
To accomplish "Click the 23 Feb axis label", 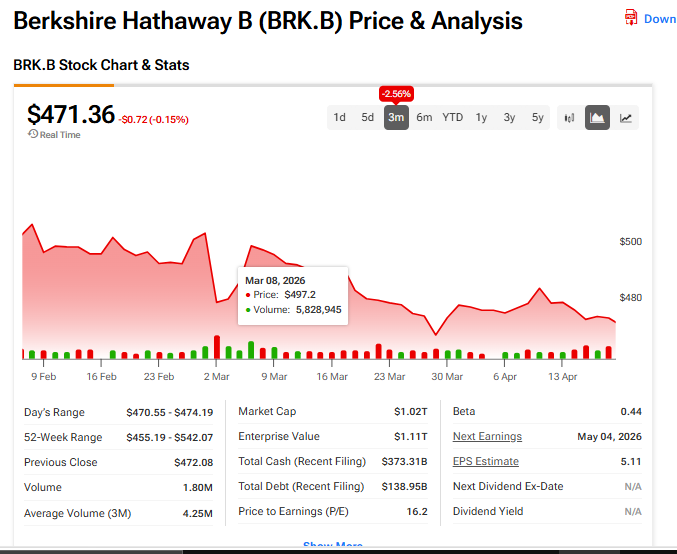I will click(x=159, y=377).
